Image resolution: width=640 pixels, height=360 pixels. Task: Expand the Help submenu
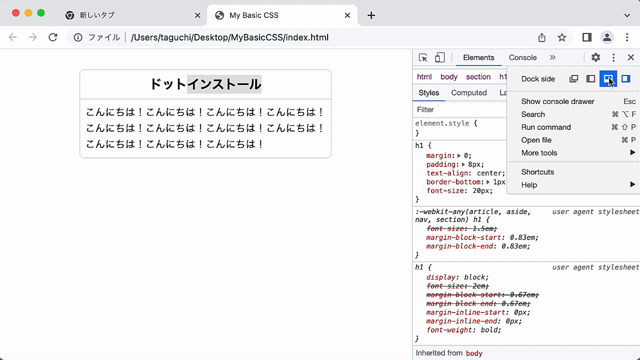point(573,185)
